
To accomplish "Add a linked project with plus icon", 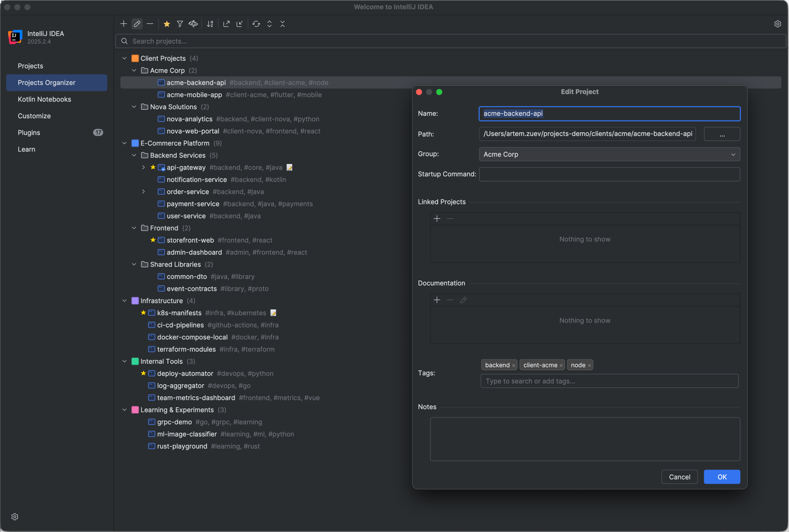I will point(437,218).
